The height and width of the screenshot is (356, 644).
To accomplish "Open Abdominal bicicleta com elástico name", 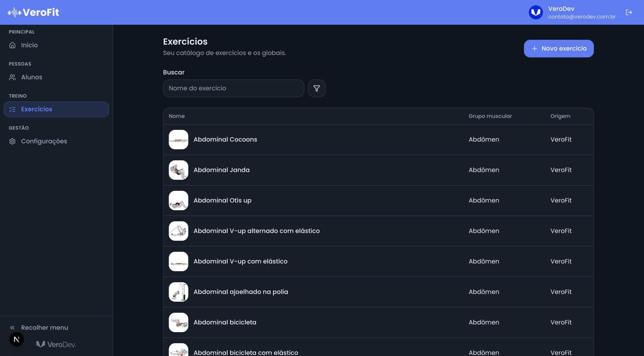I will 246,352.
